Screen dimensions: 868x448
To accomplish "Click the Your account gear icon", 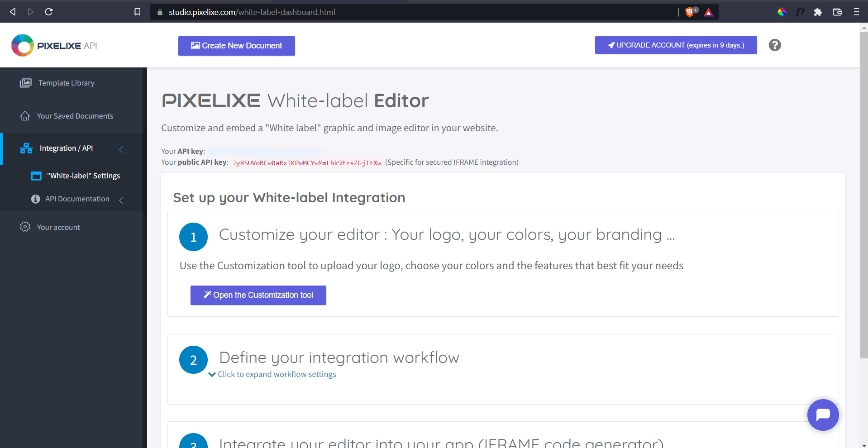I will tap(25, 227).
